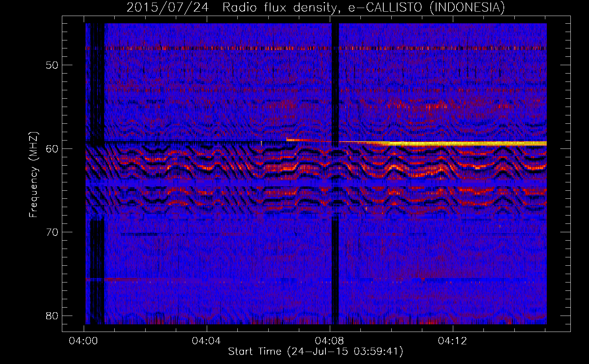Click the "Start Time (24-Jul-15 03:59:41)" x-axis label
Viewport: 589px width, 364px height.
point(316,352)
